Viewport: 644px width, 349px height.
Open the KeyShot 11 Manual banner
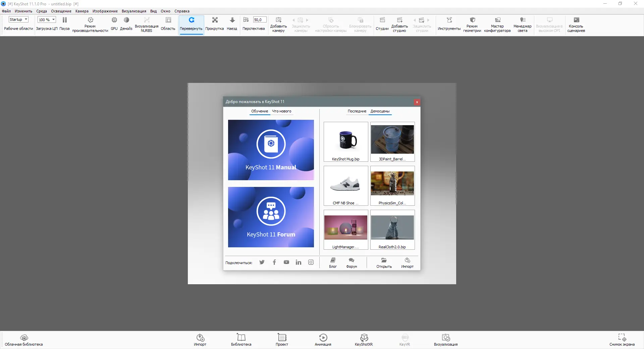(271, 150)
